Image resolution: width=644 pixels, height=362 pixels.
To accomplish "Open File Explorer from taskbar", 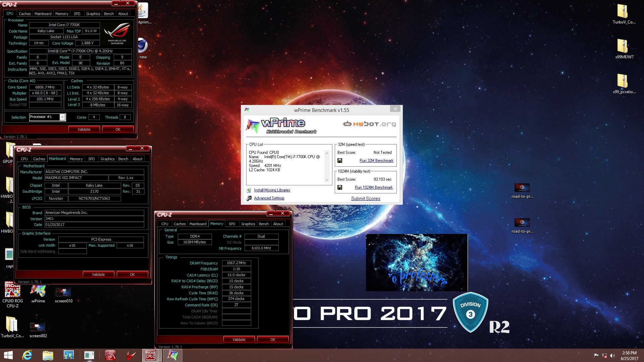I will point(48,355).
